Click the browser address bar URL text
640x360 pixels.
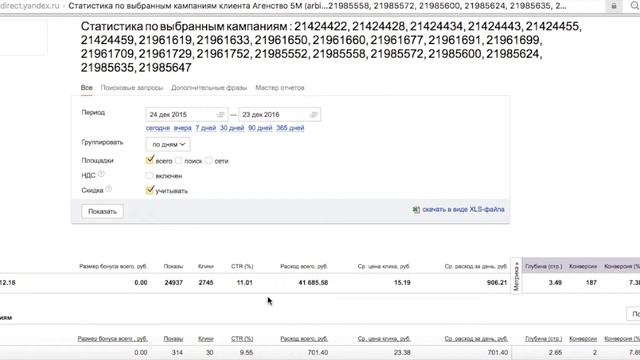tap(30, 6)
